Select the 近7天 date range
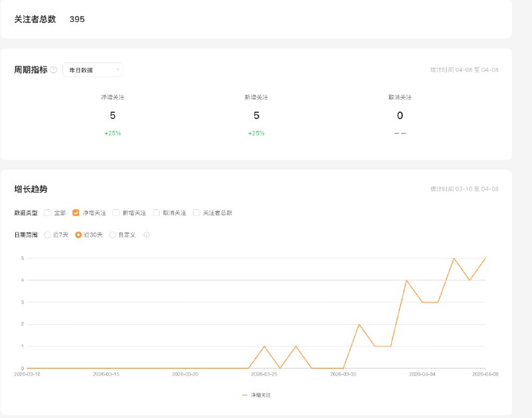This screenshot has width=532, height=418. [x=48, y=235]
